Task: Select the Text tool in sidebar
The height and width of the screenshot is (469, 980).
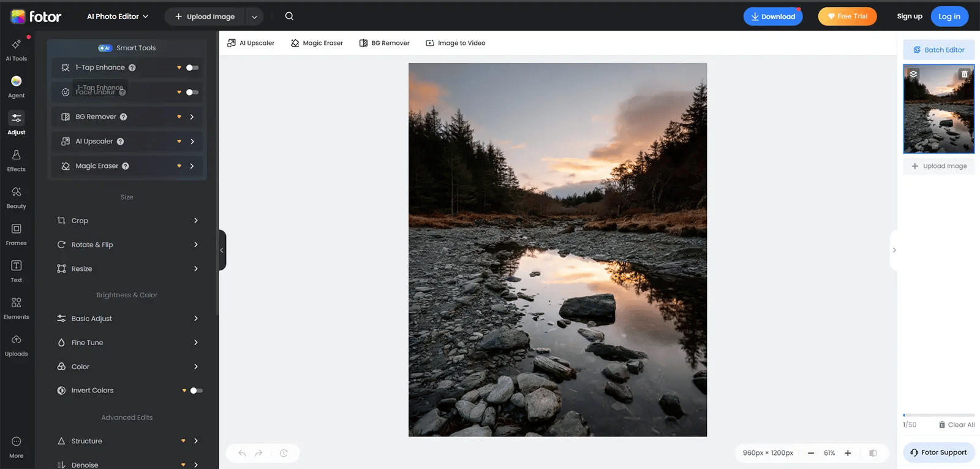Action: (17, 272)
